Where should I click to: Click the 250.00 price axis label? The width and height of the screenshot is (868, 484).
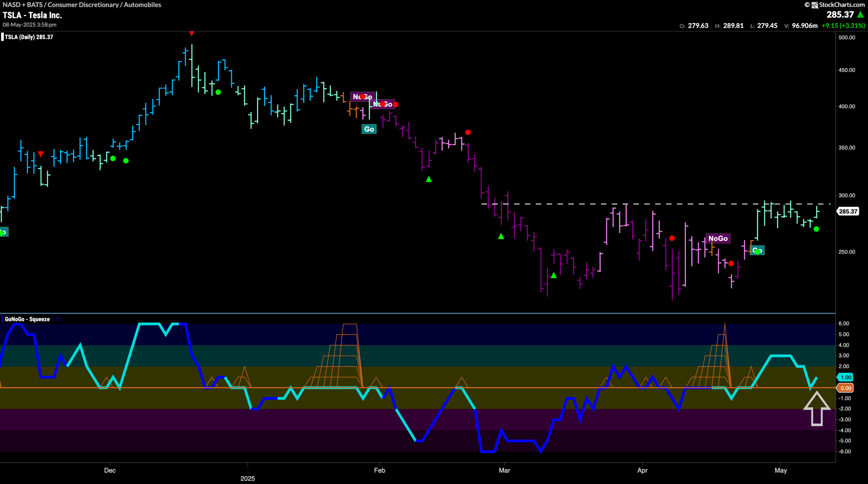pyautogui.click(x=847, y=252)
